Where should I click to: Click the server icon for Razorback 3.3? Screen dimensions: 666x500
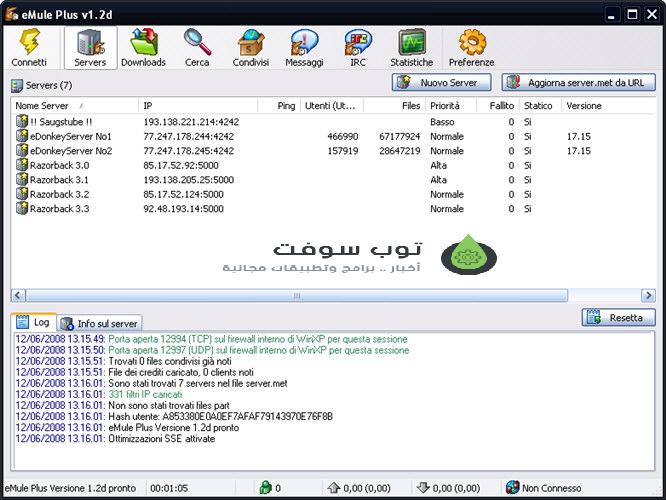(x=22, y=208)
